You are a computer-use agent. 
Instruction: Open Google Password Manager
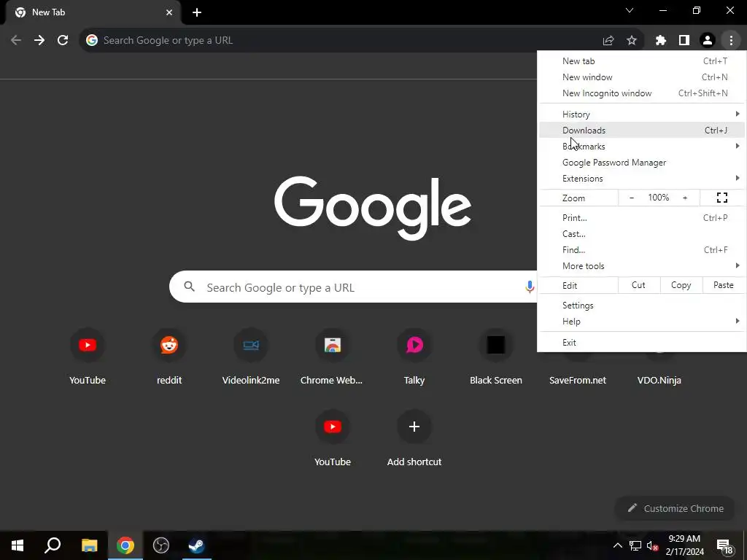coord(642,163)
